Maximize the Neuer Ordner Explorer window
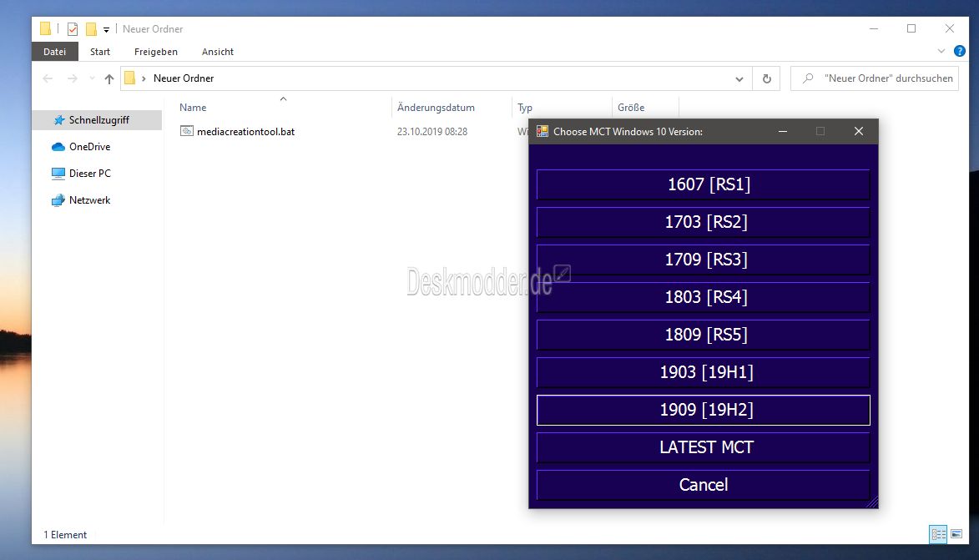Image resolution: width=979 pixels, height=560 pixels. [911, 28]
